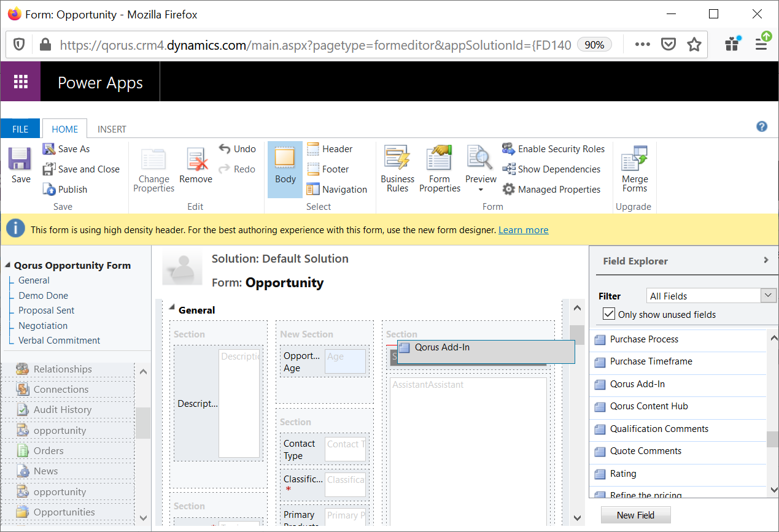The image size is (779, 532).
Task: Click the Publish icon
Action: [x=50, y=190]
